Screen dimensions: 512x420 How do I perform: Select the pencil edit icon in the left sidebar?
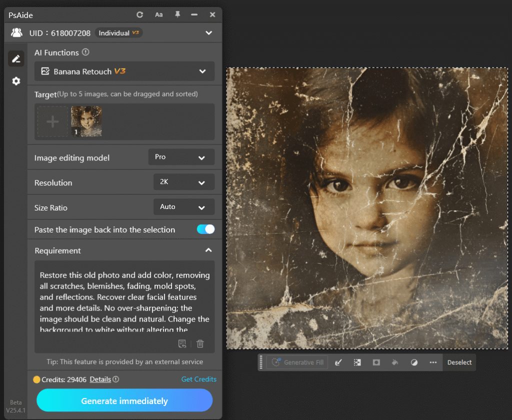tap(16, 58)
